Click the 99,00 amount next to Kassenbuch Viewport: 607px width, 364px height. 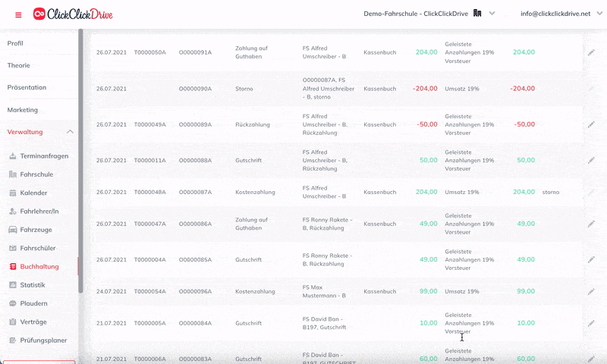pyautogui.click(x=429, y=291)
